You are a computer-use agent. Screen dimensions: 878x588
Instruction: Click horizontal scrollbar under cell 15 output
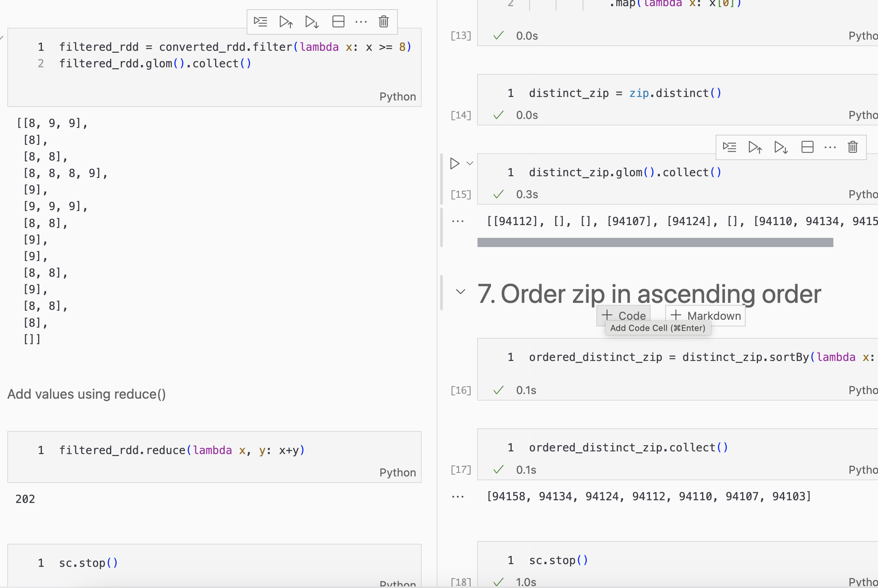655,242
